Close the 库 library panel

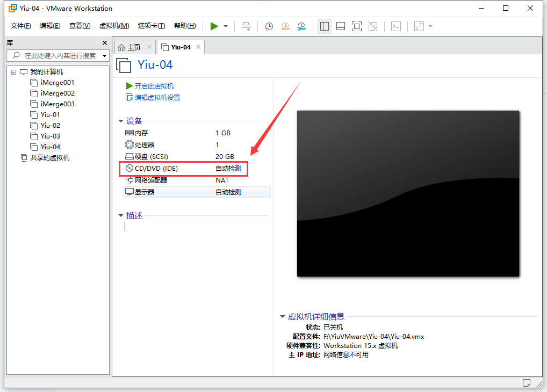[x=105, y=42]
